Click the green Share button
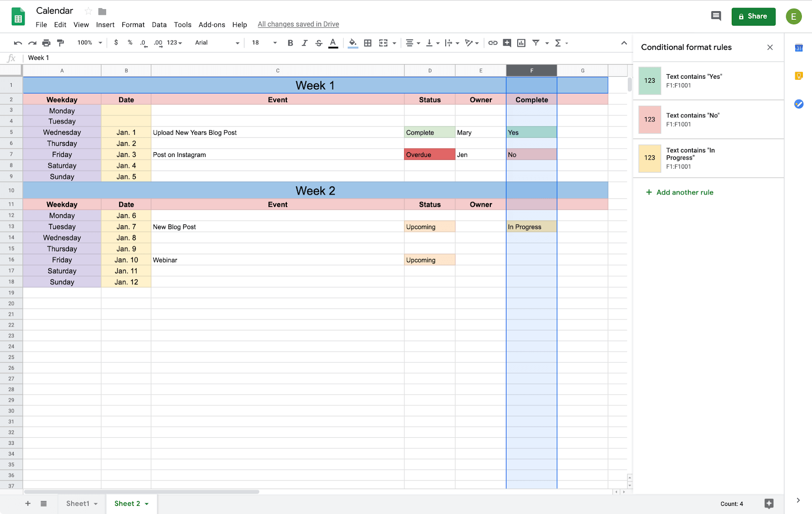812x514 pixels. 753,16
